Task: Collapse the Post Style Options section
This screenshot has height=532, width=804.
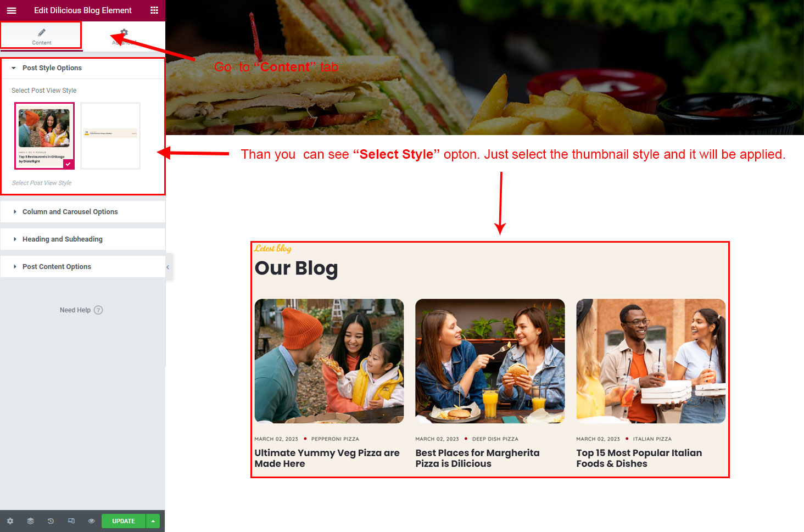Action: coord(82,68)
